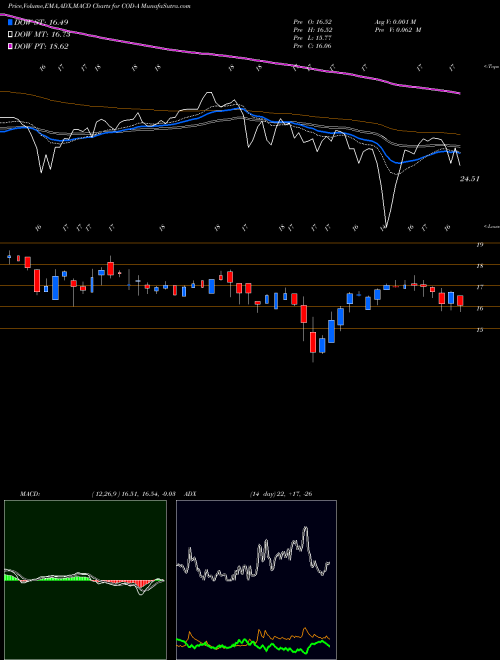Click the ADX '(14 day) 22, +17, -26' readout

[x=281, y=494]
